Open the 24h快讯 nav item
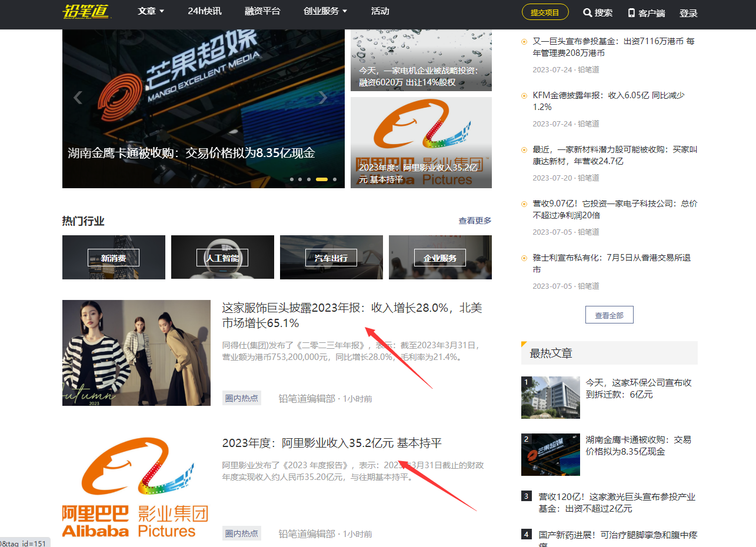 click(205, 11)
